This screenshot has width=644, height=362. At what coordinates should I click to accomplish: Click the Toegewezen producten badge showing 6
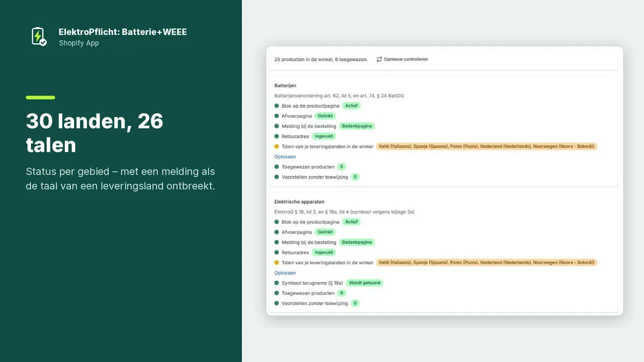pyautogui.click(x=342, y=293)
